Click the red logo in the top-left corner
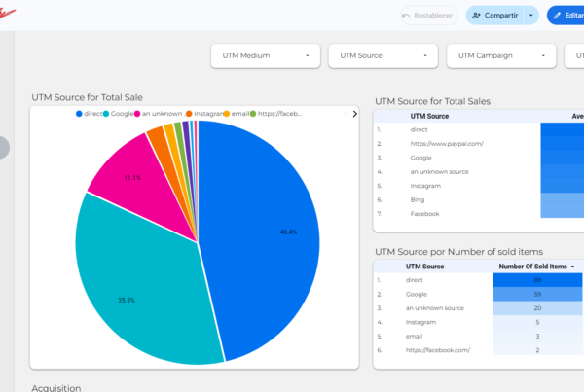Viewport: 584px width, 392px height. click(7, 14)
